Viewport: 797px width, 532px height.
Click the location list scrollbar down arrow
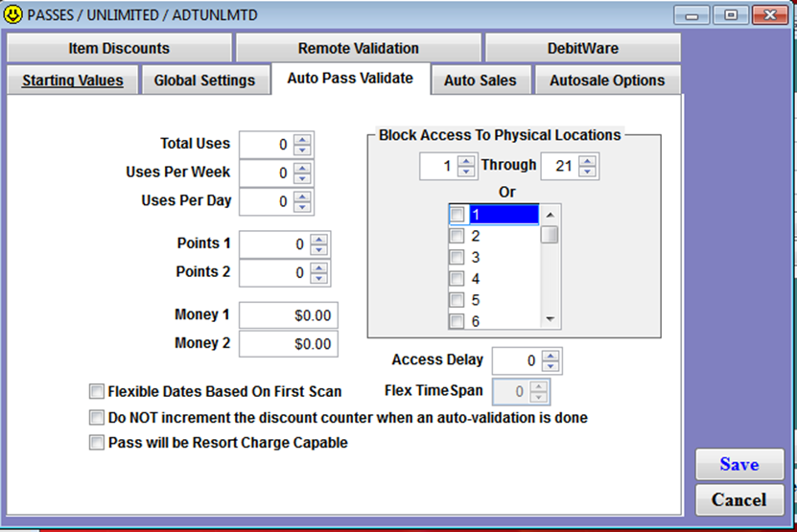550,319
